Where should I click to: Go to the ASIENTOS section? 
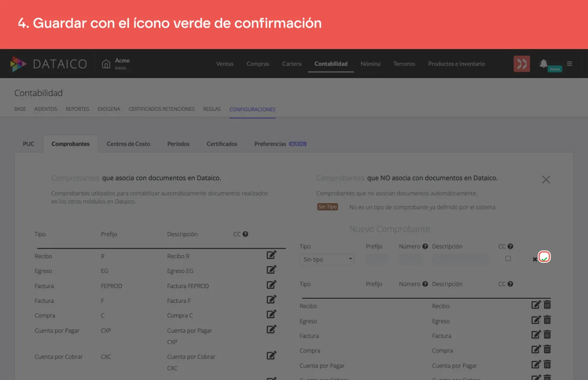46,109
